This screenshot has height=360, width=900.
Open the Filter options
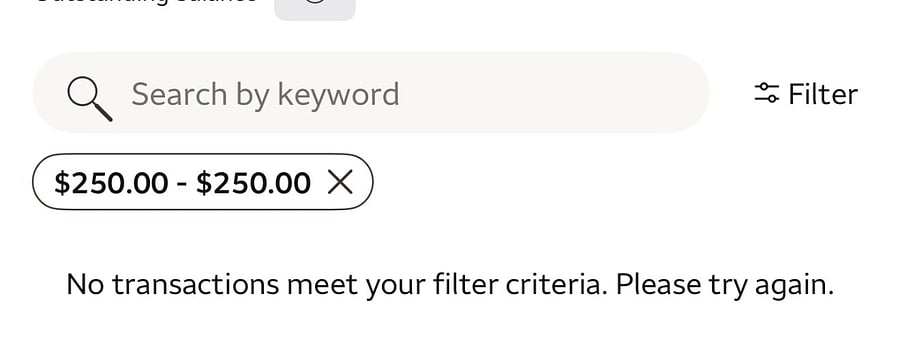[806, 94]
